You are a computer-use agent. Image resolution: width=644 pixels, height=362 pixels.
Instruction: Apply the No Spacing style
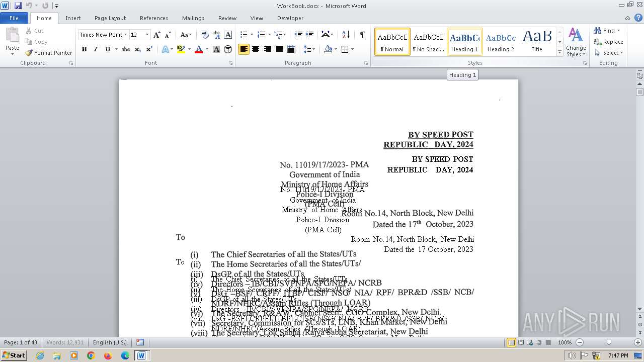point(429,41)
